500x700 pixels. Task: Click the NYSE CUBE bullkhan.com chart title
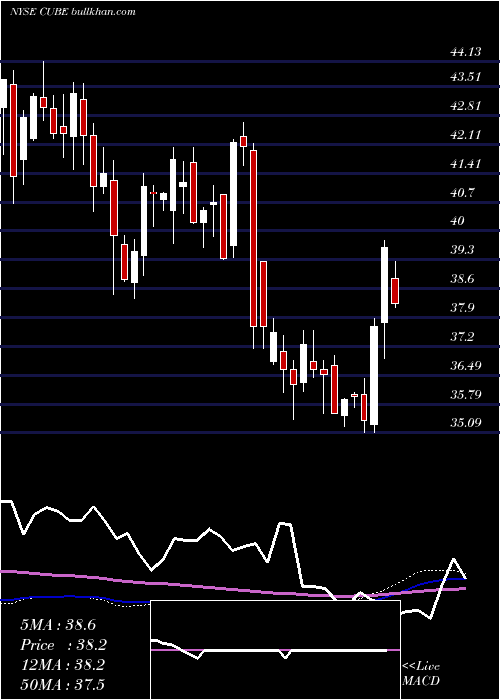[72, 12]
